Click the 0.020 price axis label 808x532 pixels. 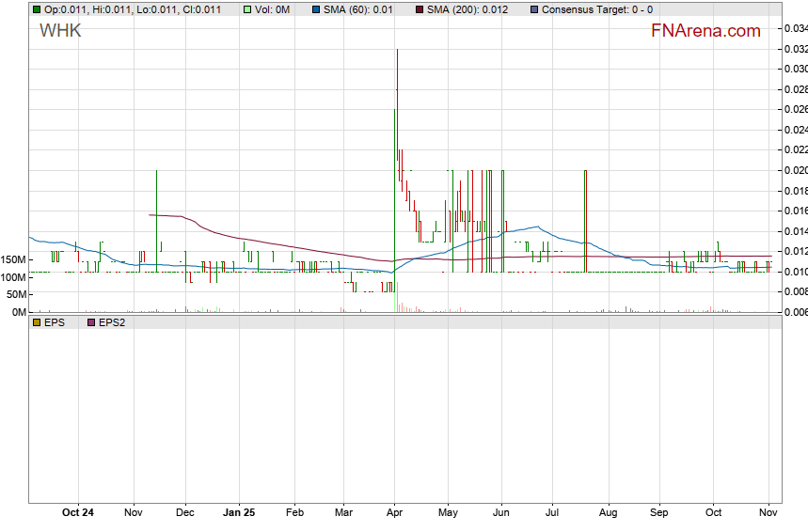point(795,170)
